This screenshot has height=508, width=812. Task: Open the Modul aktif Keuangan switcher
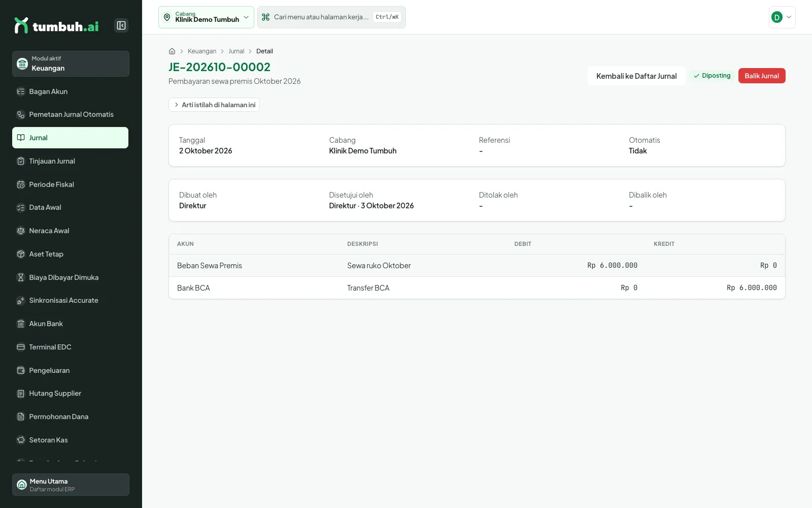[x=71, y=63]
